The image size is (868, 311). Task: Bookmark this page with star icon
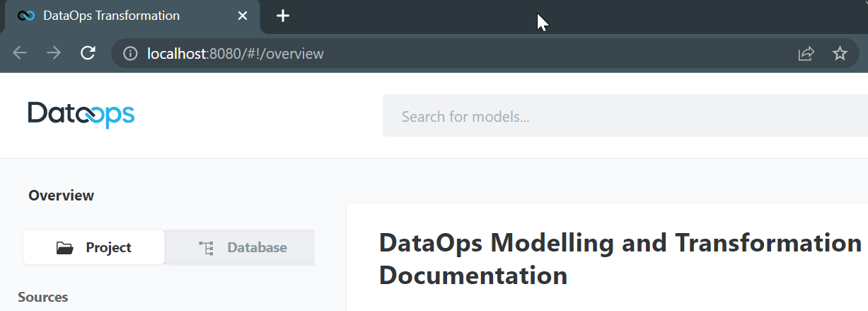click(840, 53)
